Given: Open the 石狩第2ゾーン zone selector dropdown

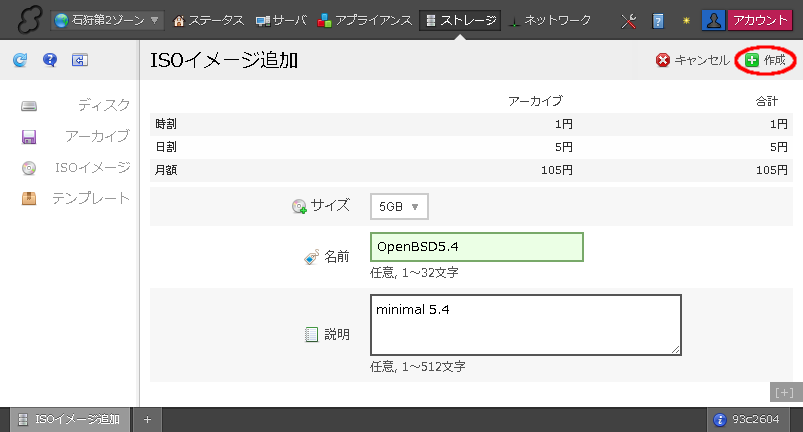Looking at the screenshot, I should (x=108, y=20).
